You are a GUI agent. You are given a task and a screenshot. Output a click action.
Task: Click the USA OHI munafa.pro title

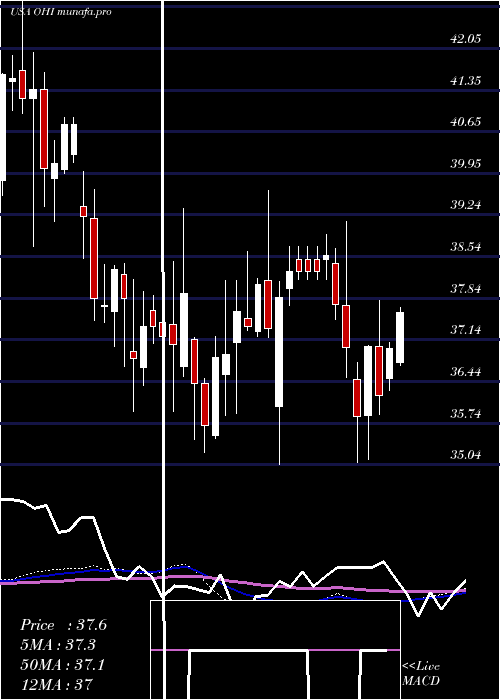coord(61,12)
